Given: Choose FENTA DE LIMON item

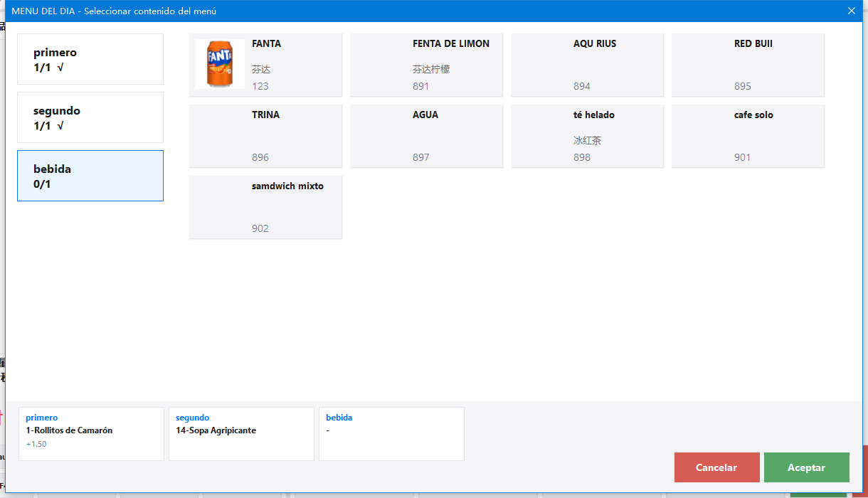Looking at the screenshot, I should tap(426, 65).
